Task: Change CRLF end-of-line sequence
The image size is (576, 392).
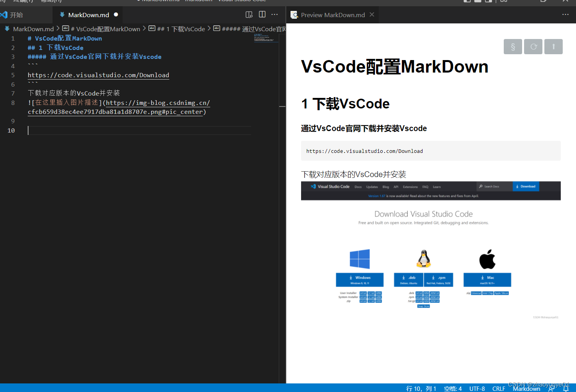Action: (x=499, y=388)
